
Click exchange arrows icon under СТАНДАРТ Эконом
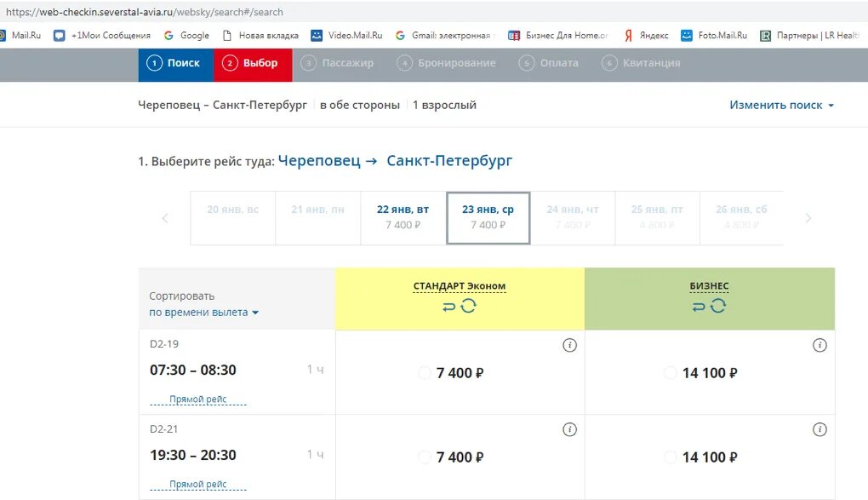[449, 307]
